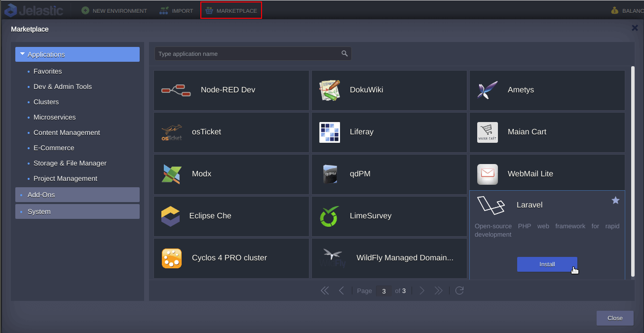The height and width of the screenshot is (333, 644).
Task: Click the WebMail Lite envelope icon
Action: [x=488, y=174]
